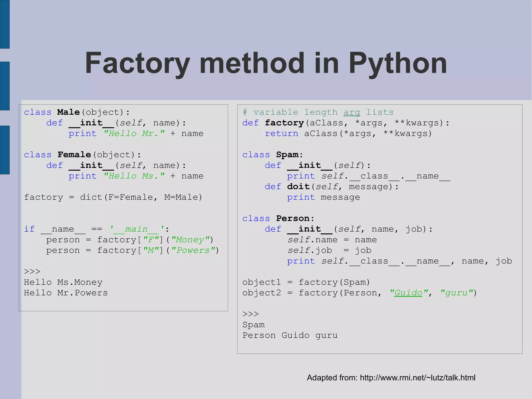Click the 'Person Guido guru' output line
The width and height of the screenshot is (532, 399).
290,336
